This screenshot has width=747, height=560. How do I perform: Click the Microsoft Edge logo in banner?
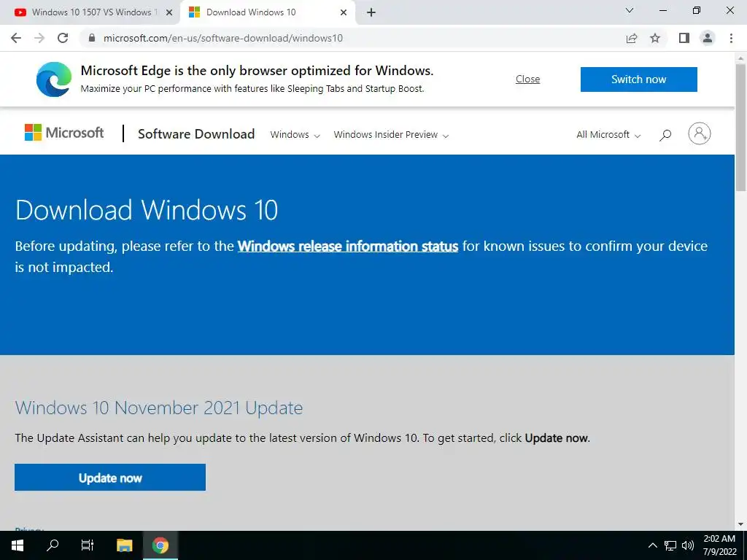(x=54, y=79)
